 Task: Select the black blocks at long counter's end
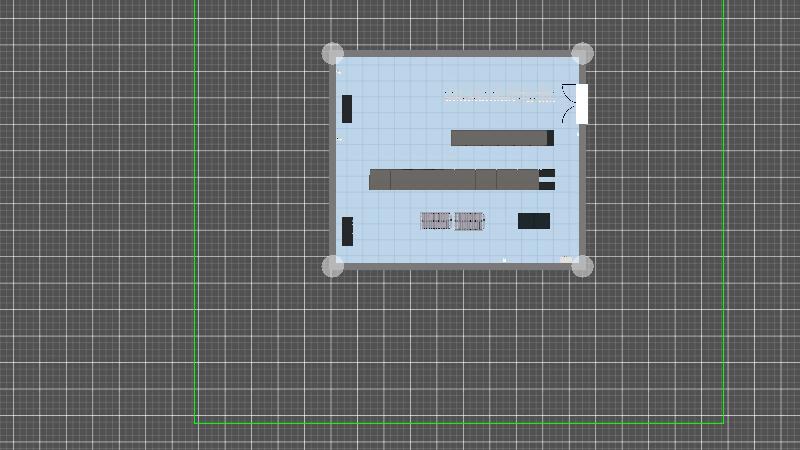coord(547,180)
